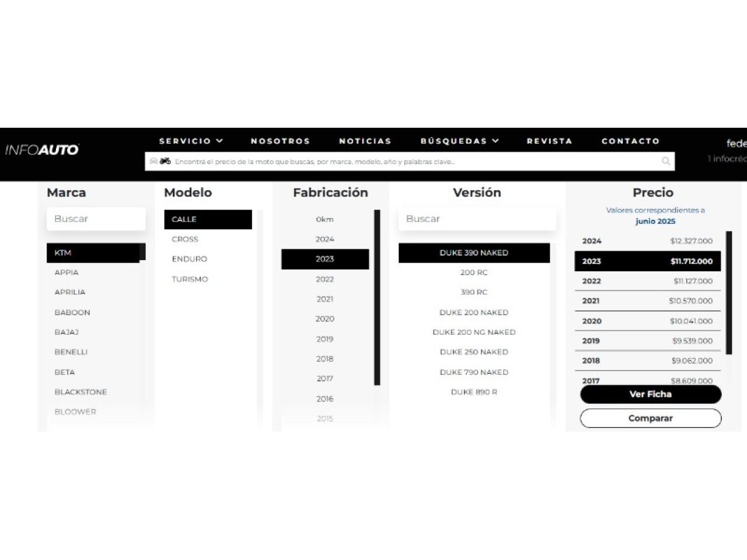Viewport: 747px width, 560px height.
Task: Select ENDURO model category
Action: pyautogui.click(x=190, y=259)
